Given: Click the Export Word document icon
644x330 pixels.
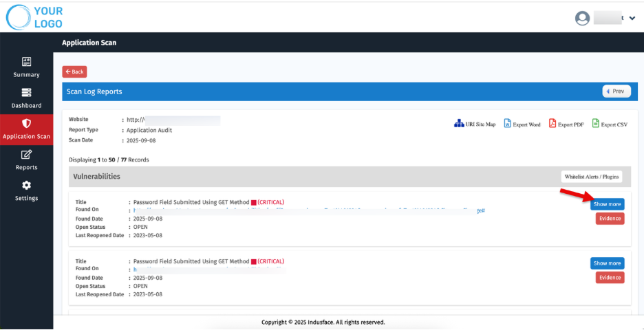Looking at the screenshot, I should [x=507, y=123].
